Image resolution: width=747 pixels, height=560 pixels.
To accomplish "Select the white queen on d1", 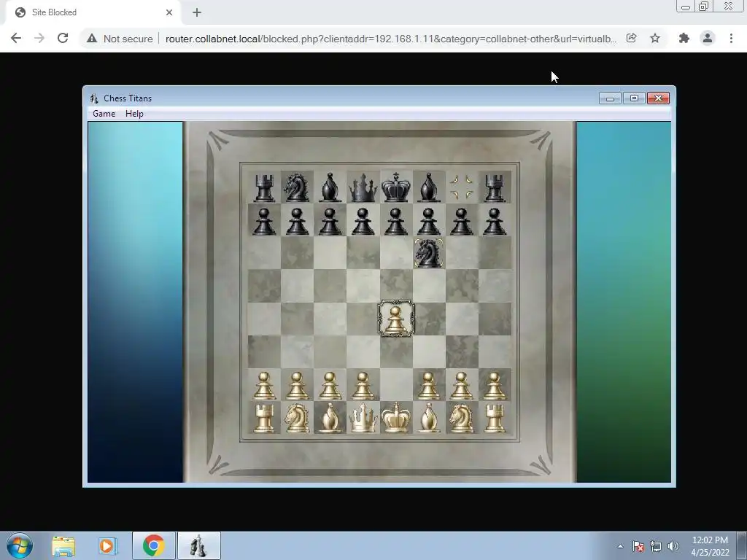I will point(363,418).
